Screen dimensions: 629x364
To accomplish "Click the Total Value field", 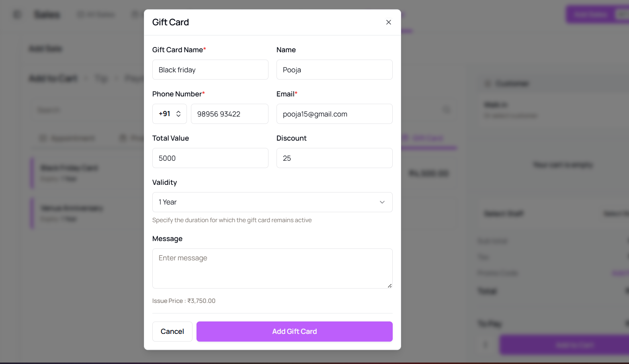I will [210, 158].
